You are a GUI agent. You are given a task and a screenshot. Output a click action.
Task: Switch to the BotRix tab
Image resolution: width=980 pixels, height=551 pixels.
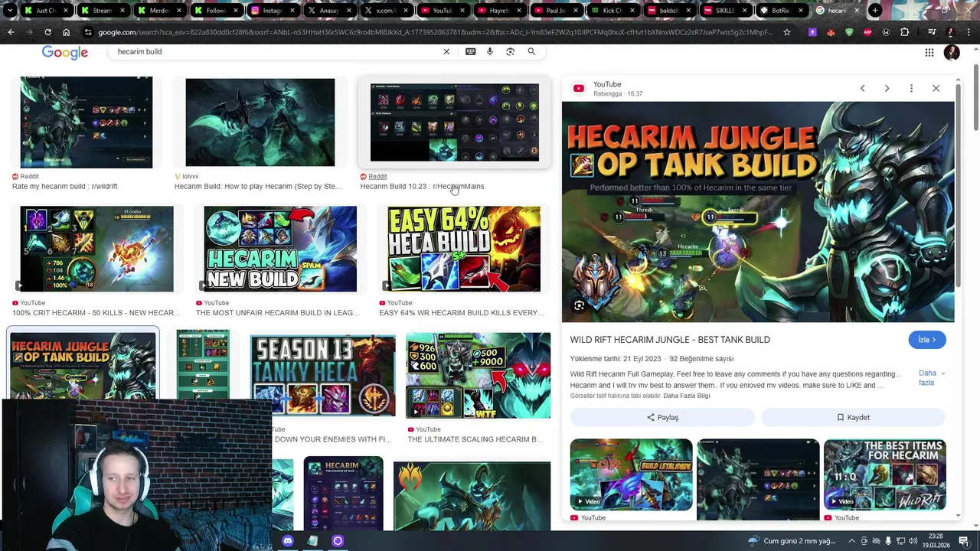pos(782,11)
